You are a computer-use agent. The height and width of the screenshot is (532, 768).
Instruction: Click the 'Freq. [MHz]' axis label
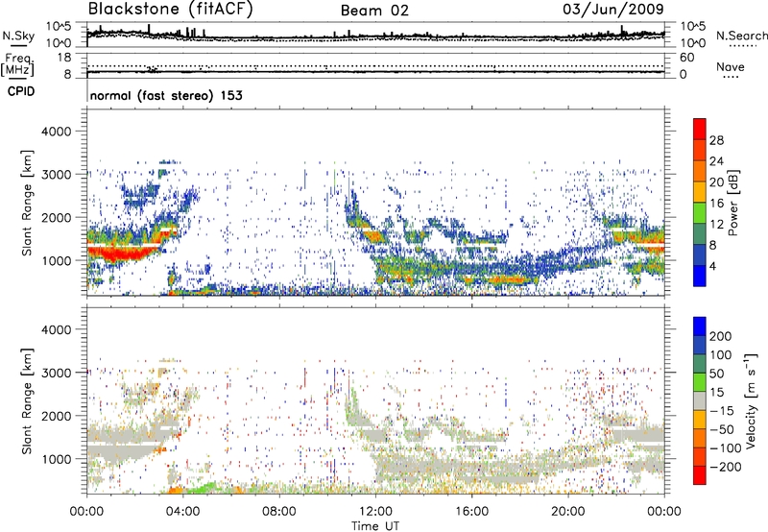point(17,65)
